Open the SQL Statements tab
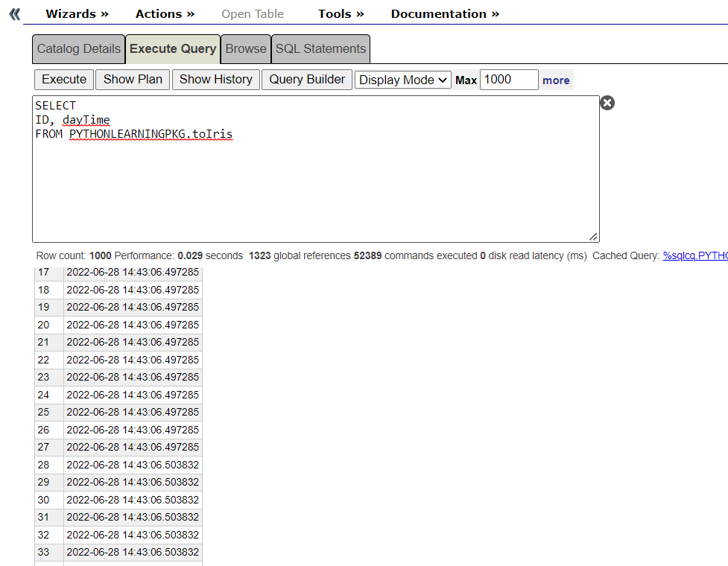728x566 pixels. pyautogui.click(x=320, y=49)
